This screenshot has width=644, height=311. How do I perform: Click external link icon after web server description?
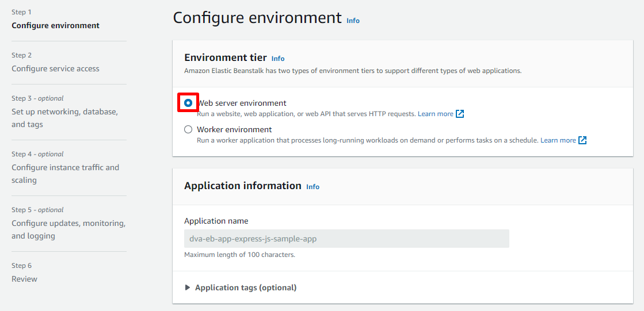[x=460, y=114]
